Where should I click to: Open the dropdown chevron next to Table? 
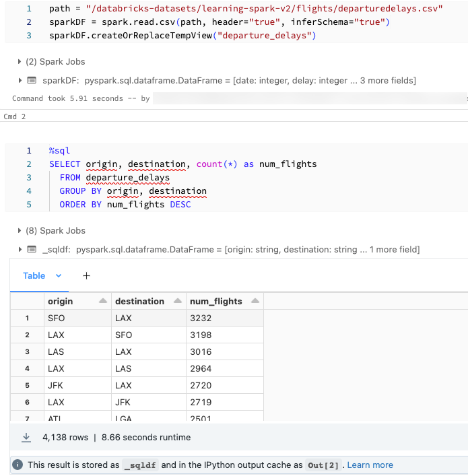pos(58,275)
